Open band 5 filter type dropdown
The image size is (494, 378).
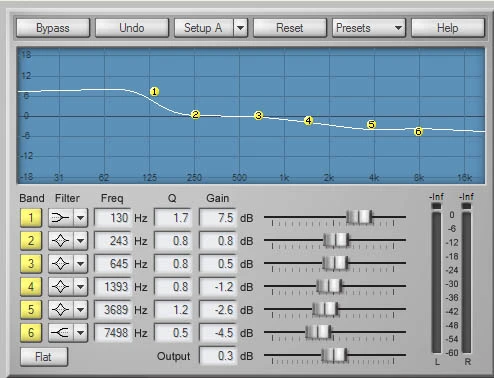tap(81, 310)
